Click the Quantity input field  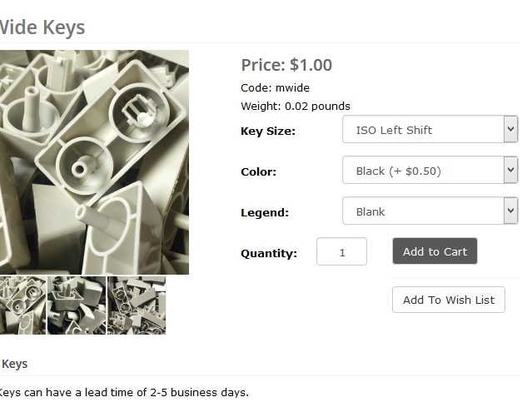[341, 252]
